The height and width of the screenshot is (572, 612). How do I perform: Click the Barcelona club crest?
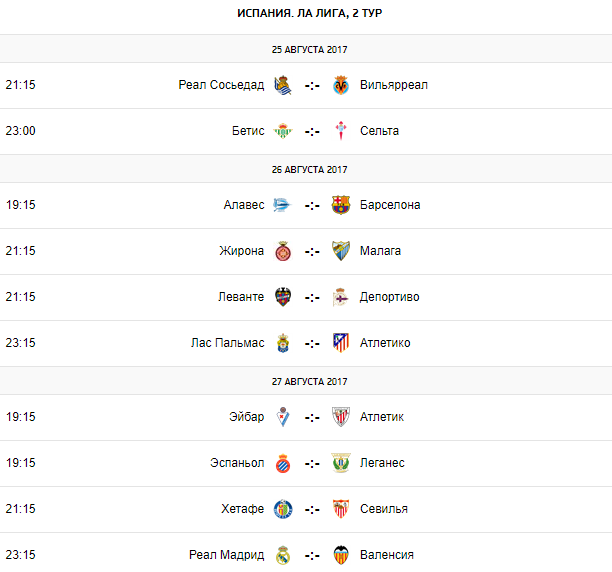point(341,205)
